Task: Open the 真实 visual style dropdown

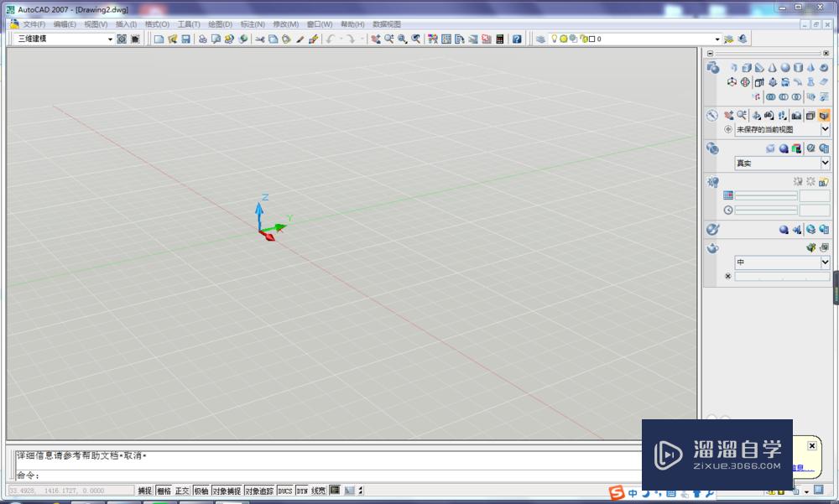Action: (826, 163)
